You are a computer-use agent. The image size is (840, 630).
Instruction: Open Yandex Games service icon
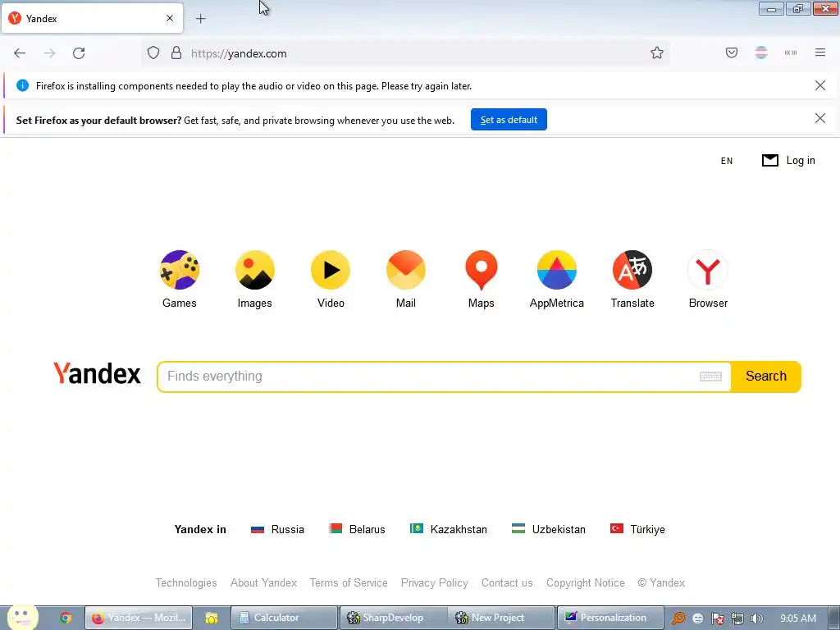pos(179,270)
